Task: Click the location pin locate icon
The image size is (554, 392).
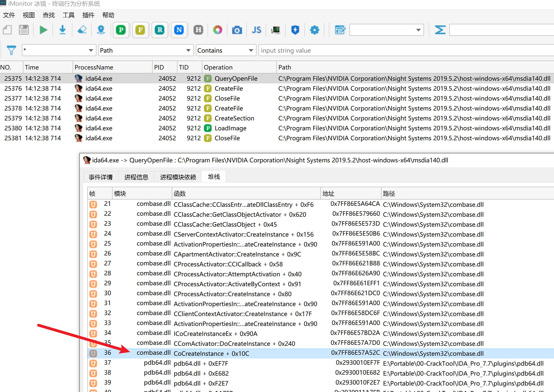Action: coord(101,30)
